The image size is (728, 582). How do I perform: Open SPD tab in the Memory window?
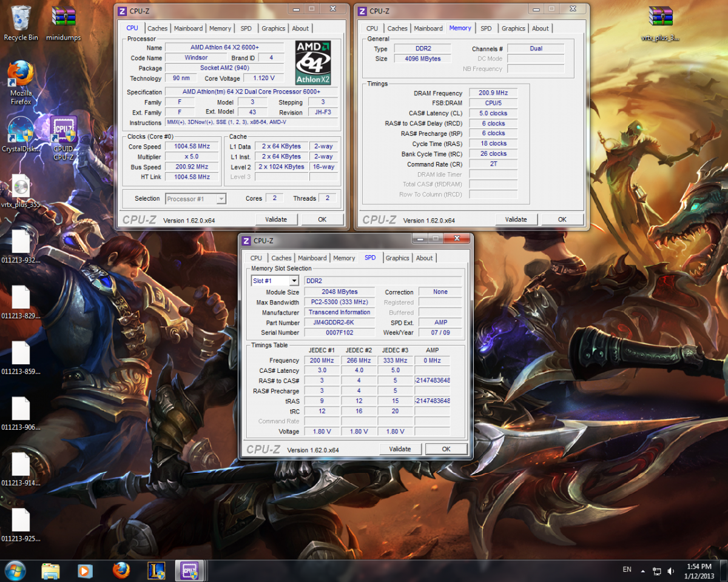pos(486,28)
